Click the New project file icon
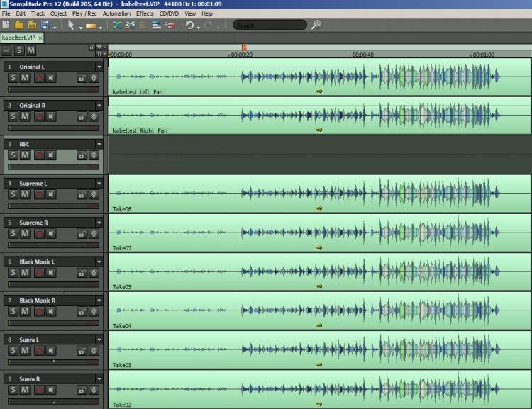The height and width of the screenshot is (409, 532). pos(6,25)
